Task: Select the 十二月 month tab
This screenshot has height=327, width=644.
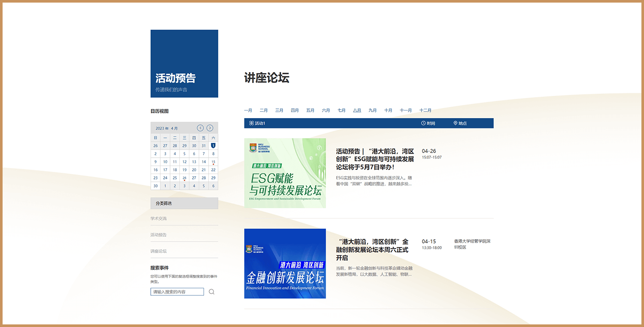Action: (425, 110)
